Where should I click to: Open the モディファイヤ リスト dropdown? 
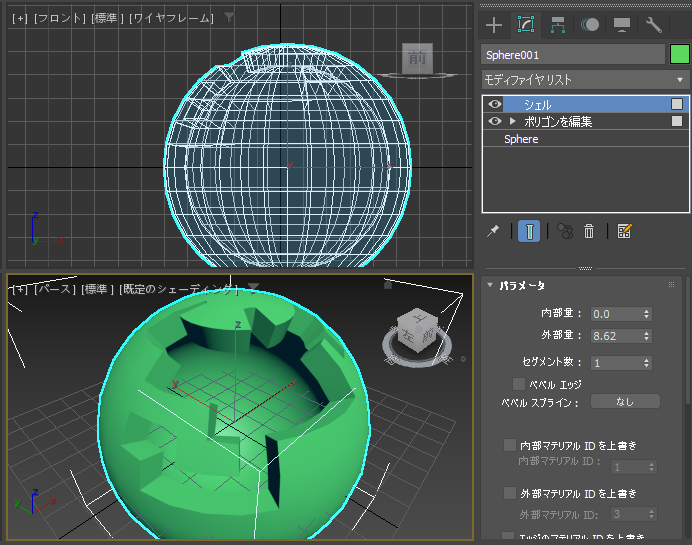coord(585,80)
